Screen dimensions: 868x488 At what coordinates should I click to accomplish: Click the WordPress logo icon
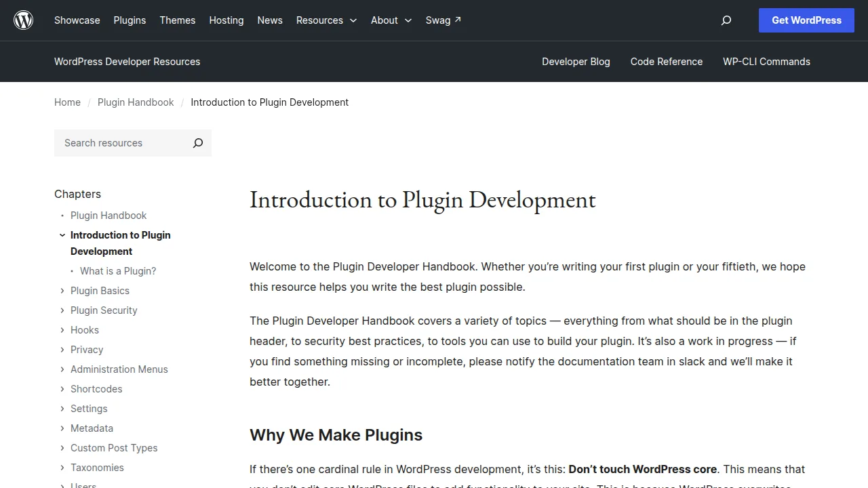click(x=24, y=20)
